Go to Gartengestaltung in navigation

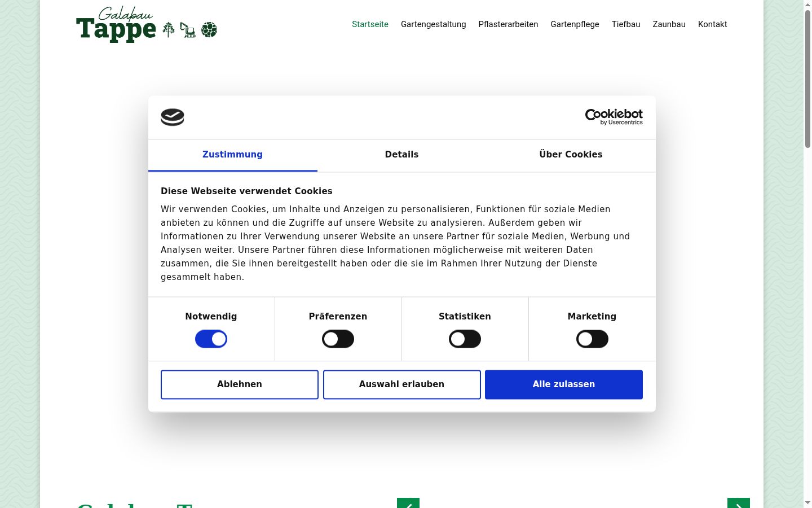433,24
